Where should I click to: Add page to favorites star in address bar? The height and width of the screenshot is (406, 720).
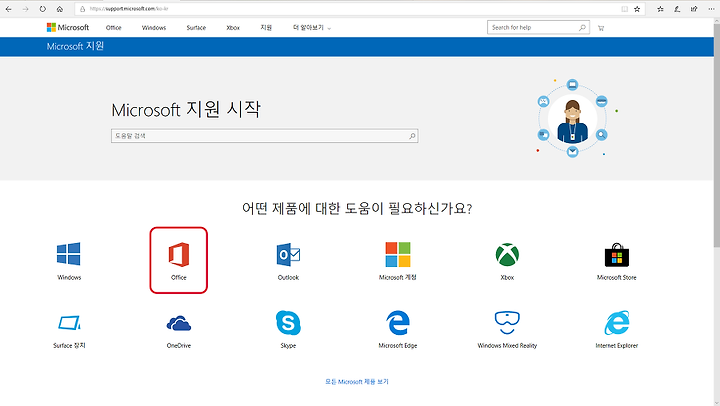(x=637, y=9)
